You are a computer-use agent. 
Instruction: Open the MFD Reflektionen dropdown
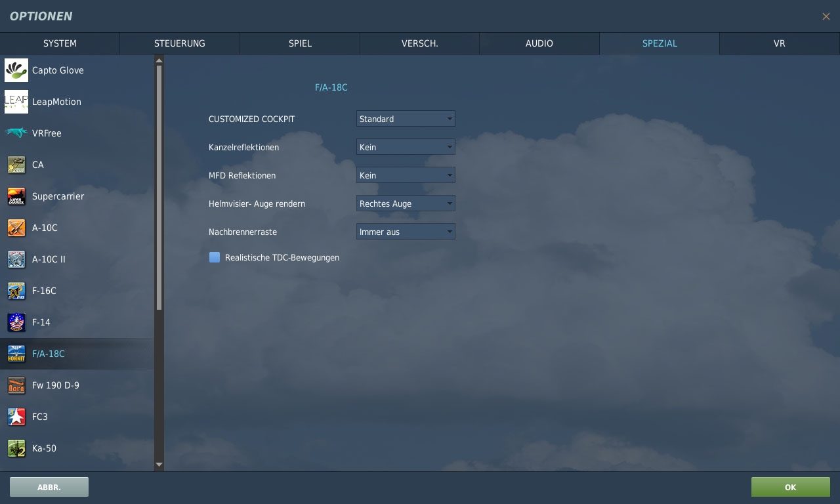click(405, 175)
